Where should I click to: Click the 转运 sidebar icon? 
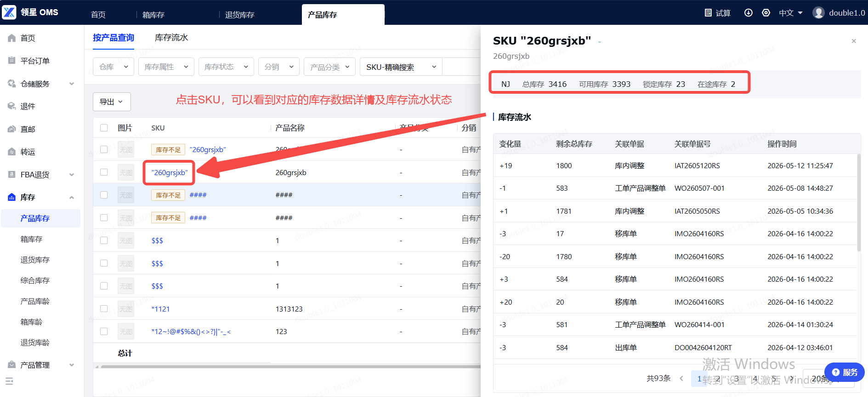[12, 152]
